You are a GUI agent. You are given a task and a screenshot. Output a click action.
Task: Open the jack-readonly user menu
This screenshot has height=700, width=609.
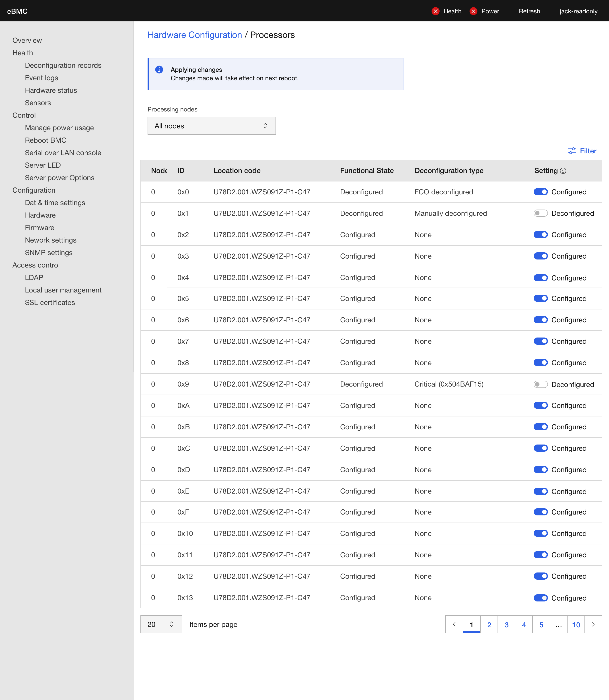pyautogui.click(x=578, y=11)
